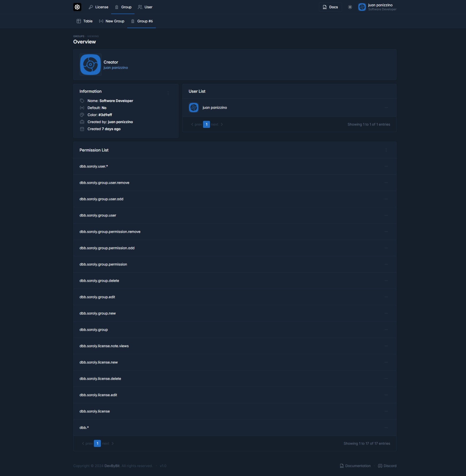Remove the dbb.soroly.license permission
The height and width of the screenshot is (476, 466).
[386, 411]
